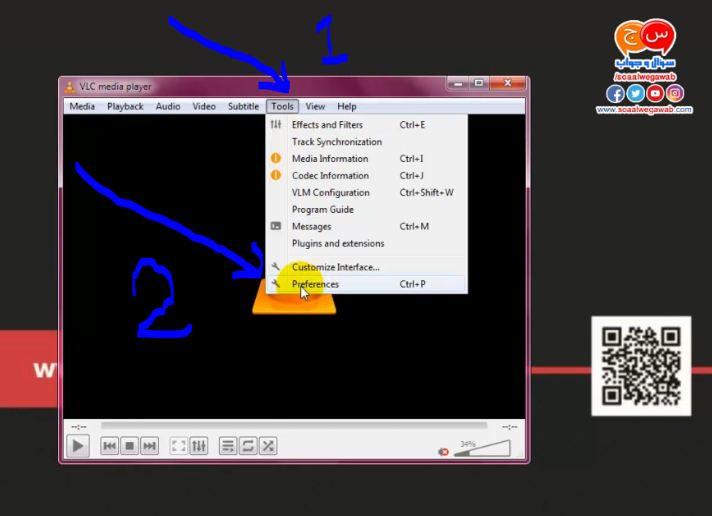Choose Track Synchronization
The image size is (712, 516).
pyautogui.click(x=366, y=142)
